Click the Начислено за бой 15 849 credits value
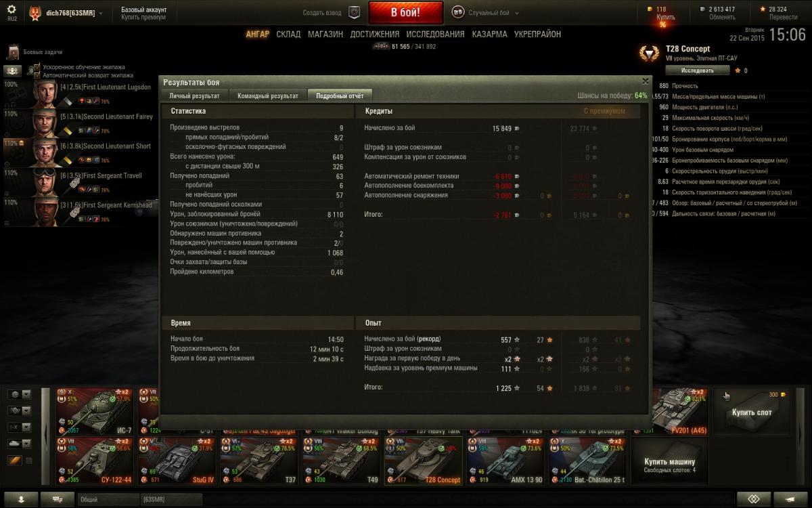812x508 pixels. pos(506,127)
